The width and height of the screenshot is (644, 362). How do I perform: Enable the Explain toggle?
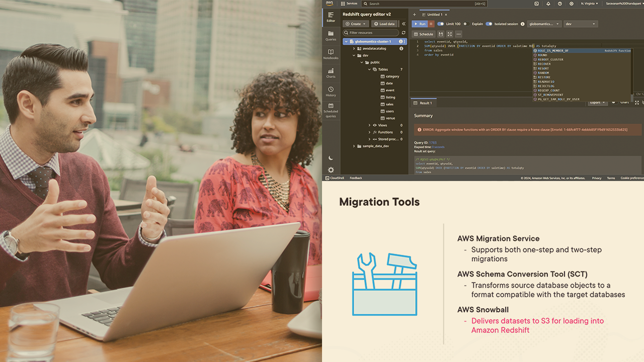(465, 24)
